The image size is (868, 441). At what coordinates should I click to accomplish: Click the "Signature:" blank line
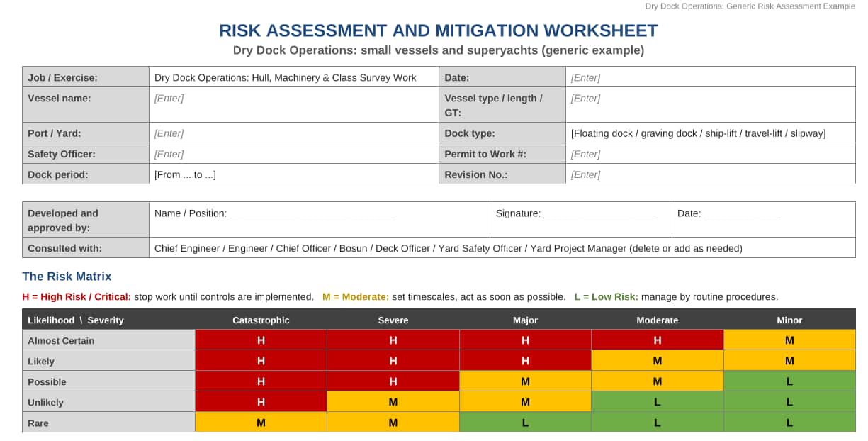(x=599, y=214)
